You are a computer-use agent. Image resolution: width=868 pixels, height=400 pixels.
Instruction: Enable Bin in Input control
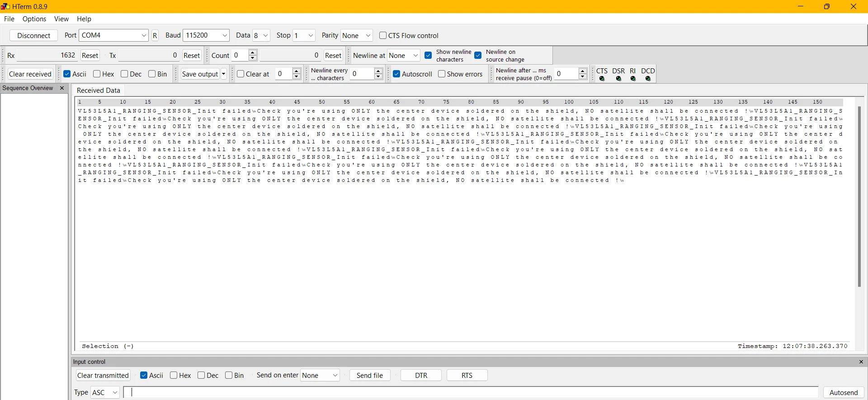pyautogui.click(x=229, y=375)
